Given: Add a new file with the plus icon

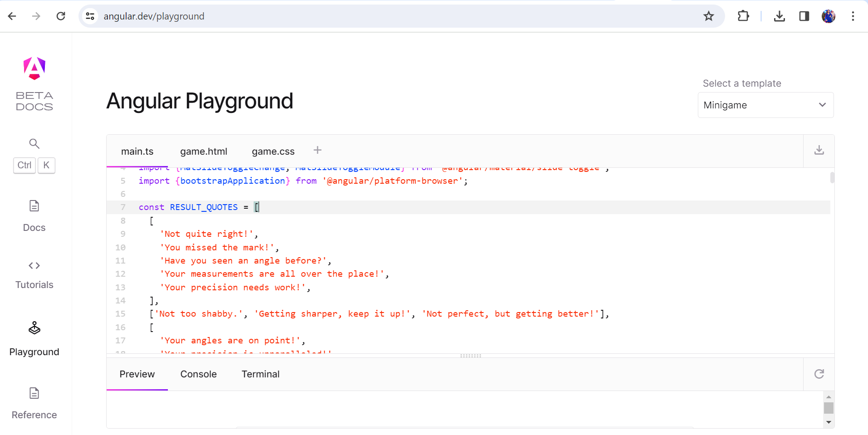Looking at the screenshot, I should [x=318, y=150].
